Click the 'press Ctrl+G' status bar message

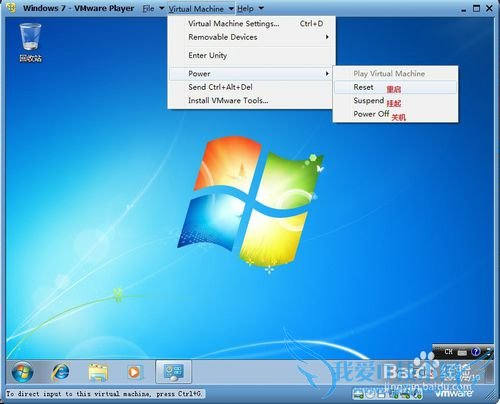104,394
